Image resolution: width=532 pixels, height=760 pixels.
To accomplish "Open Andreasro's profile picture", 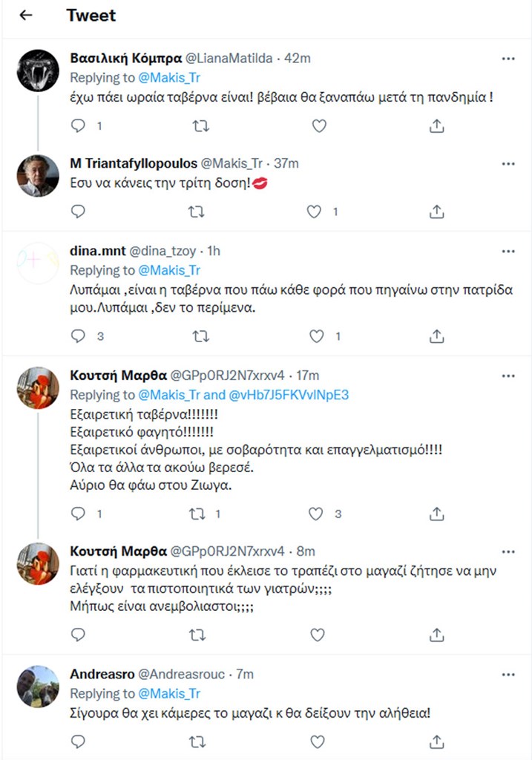I will pyautogui.click(x=38, y=687).
